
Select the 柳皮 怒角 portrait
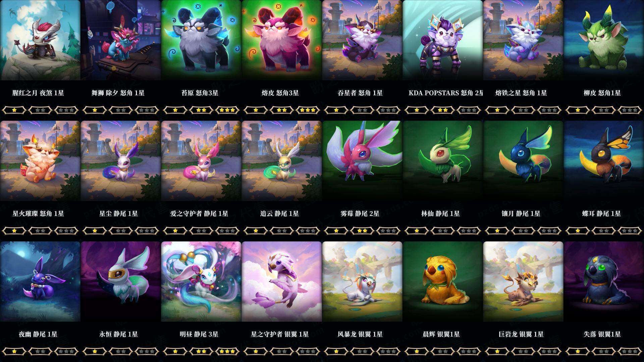tap(604, 40)
